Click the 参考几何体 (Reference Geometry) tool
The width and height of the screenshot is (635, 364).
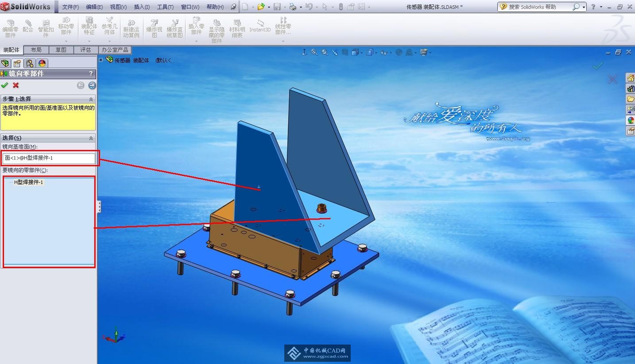tap(109, 27)
